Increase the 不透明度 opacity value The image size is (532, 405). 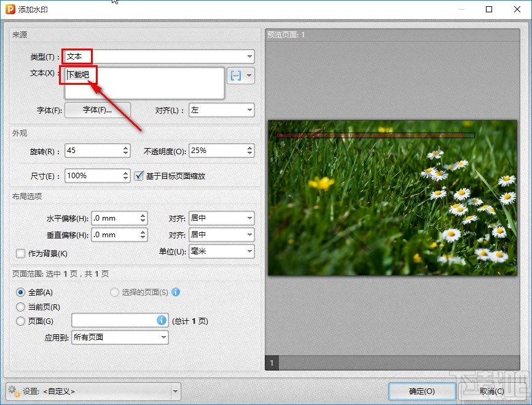click(249, 147)
